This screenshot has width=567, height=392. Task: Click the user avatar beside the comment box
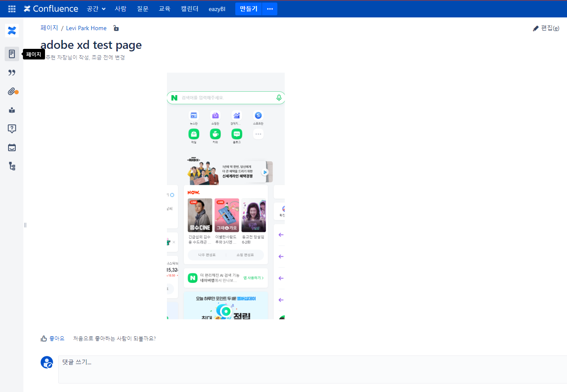click(x=47, y=362)
